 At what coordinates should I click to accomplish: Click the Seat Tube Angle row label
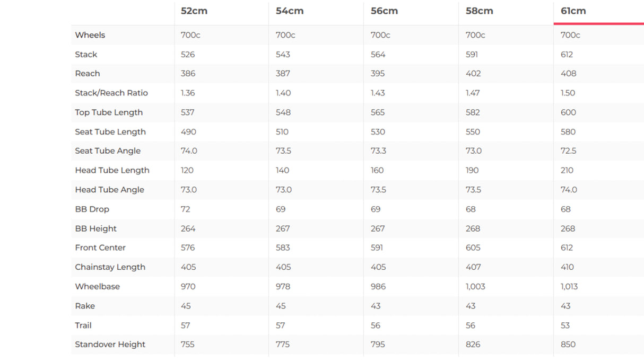pyautogui.click(x=108, y=151)
